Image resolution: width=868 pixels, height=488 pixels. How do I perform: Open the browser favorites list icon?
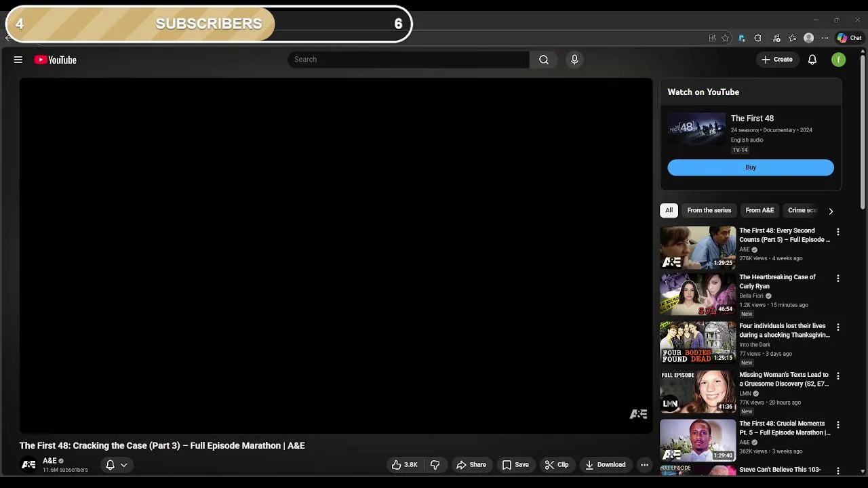point(792,38)
